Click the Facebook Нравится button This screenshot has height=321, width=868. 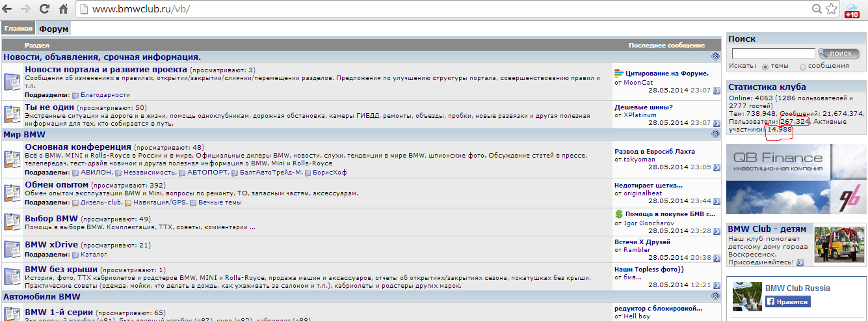787,302
